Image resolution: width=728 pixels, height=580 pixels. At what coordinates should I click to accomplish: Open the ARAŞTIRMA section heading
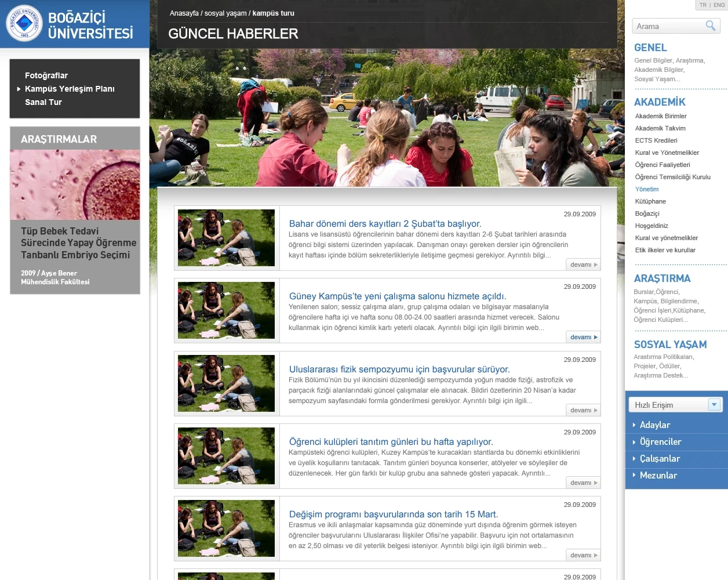(x=663, y=278)
